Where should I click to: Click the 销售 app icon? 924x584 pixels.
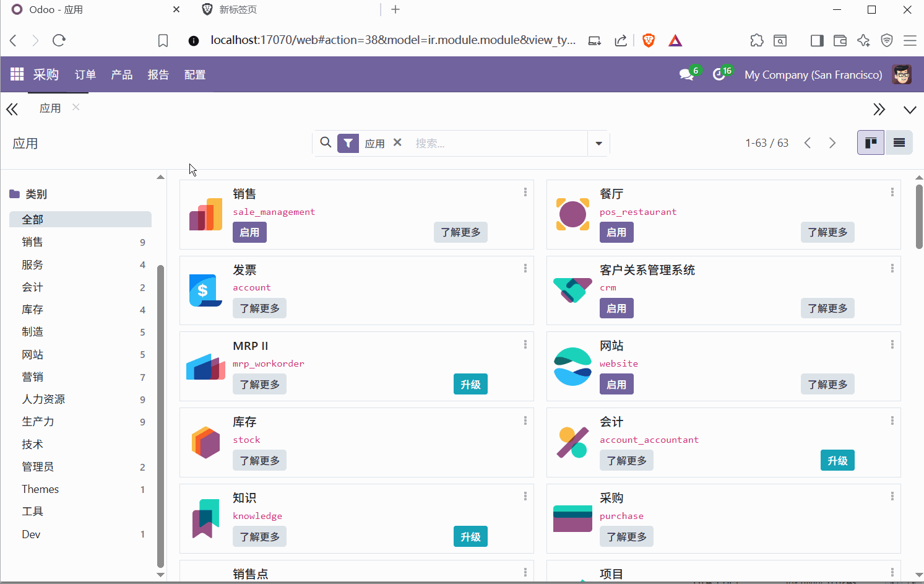click(205, 214)
